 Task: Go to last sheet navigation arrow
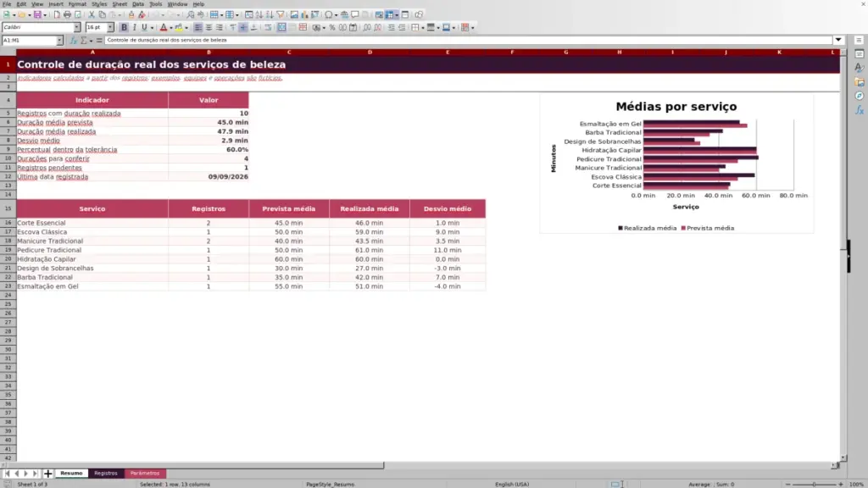(x=36, y=473)
